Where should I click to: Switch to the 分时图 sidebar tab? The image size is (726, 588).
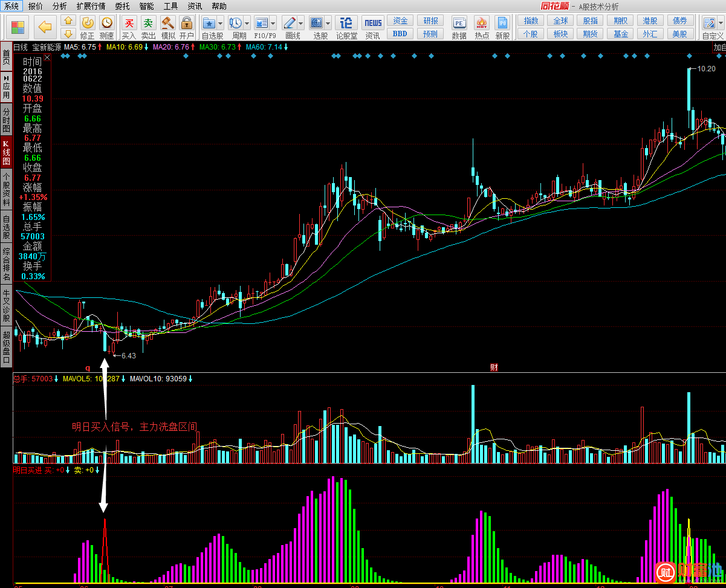(x=6, y=120)
